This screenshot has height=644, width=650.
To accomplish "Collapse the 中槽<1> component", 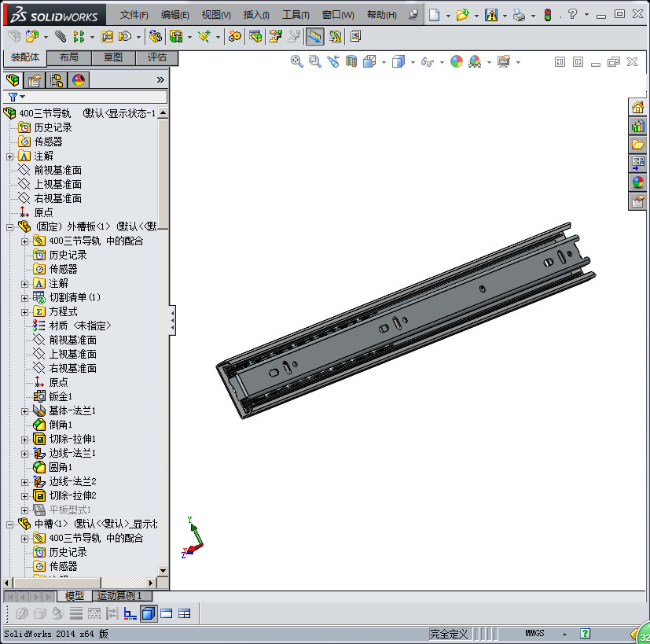I will 10,524.
